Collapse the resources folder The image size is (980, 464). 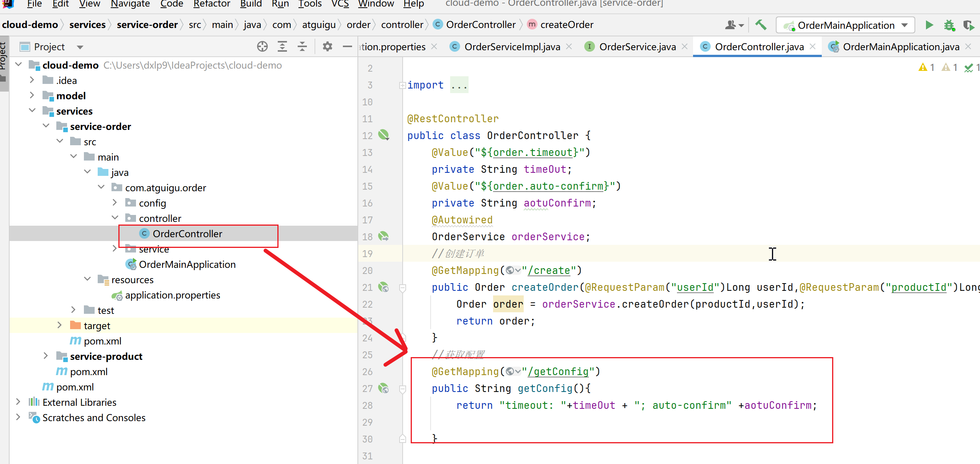point(87,279)
